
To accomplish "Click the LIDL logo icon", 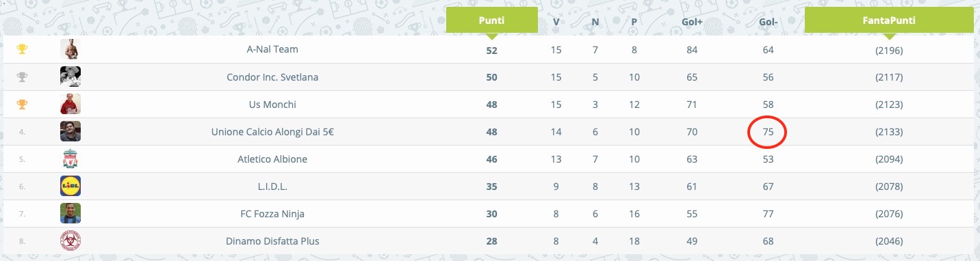I will (70, 186).
